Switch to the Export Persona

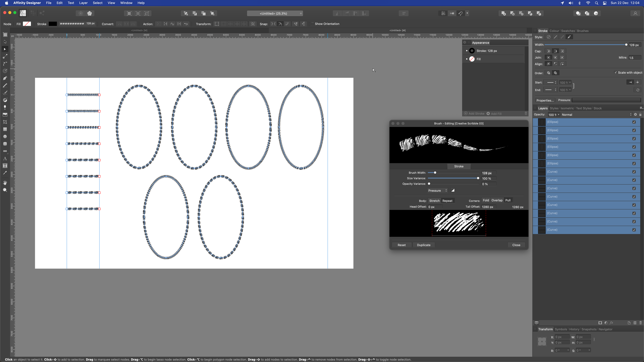[42, 13]
